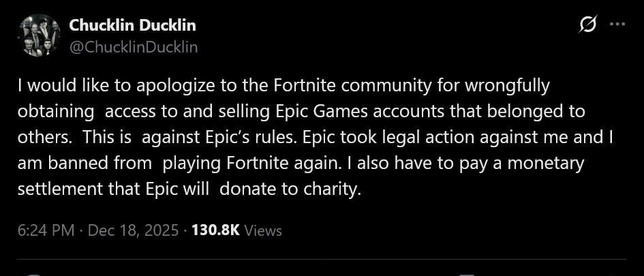Click the Dec 18, 2025 date
644x276 pixels.
tap(134, 230)
